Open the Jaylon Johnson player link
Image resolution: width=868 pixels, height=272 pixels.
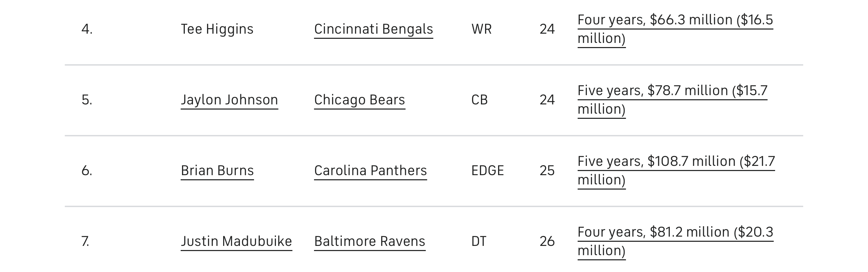pos(229,100)
